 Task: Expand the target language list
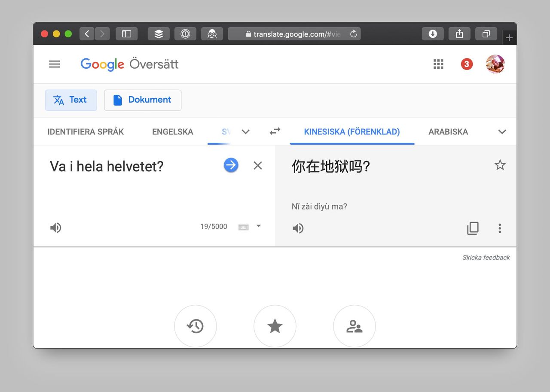(502, 132)
